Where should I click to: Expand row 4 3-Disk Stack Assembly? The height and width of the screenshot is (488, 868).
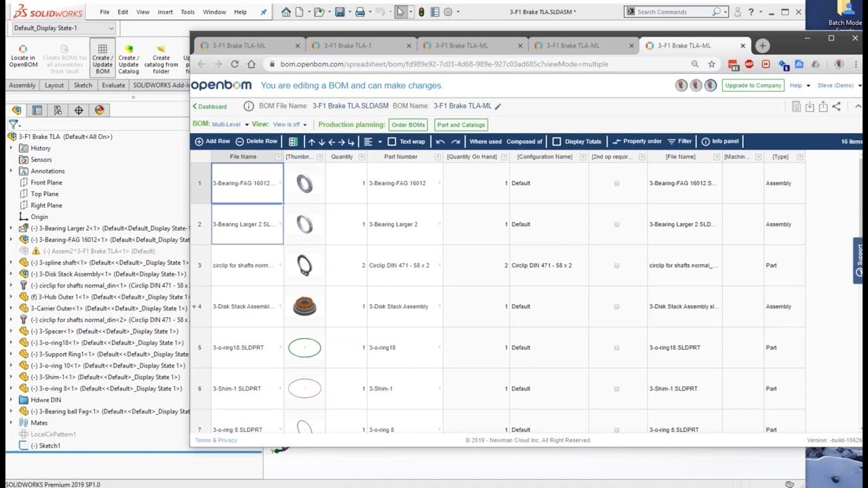click(x=194, y=306)
